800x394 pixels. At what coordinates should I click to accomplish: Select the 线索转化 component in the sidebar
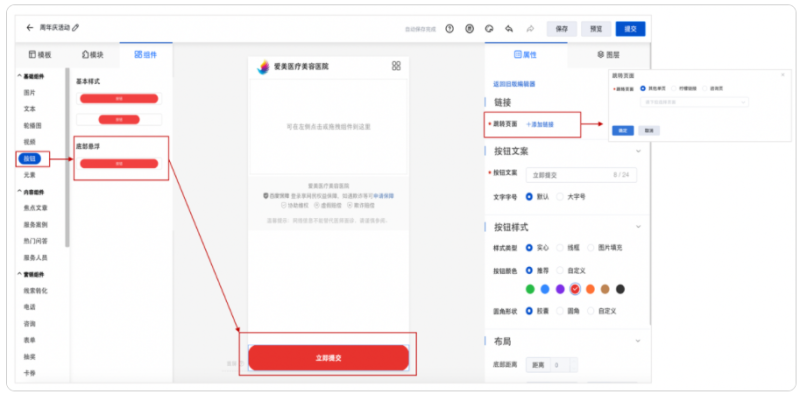pos(35,290)
